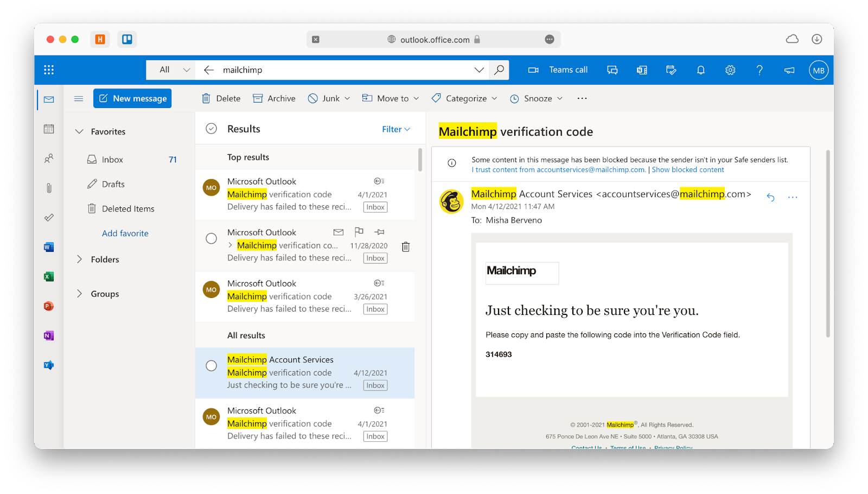
Task: Delete the 11/28/2020 message via trash icon
Action: tap(406, 247)
